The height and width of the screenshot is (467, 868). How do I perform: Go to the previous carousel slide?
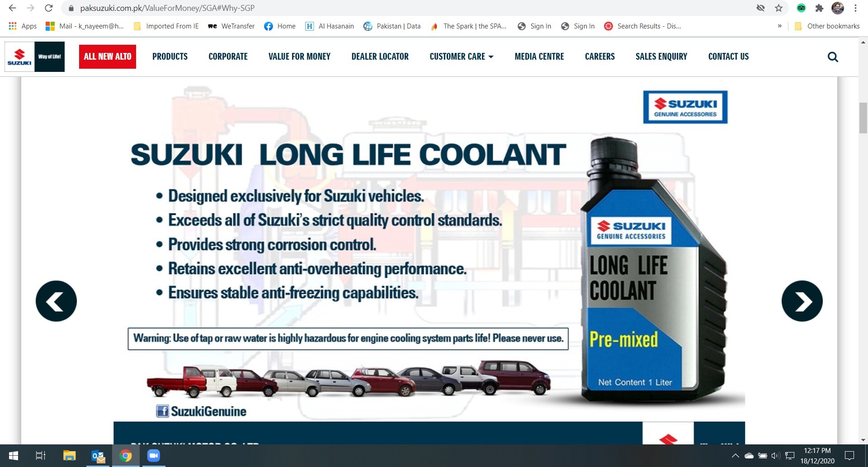(56, 301)
